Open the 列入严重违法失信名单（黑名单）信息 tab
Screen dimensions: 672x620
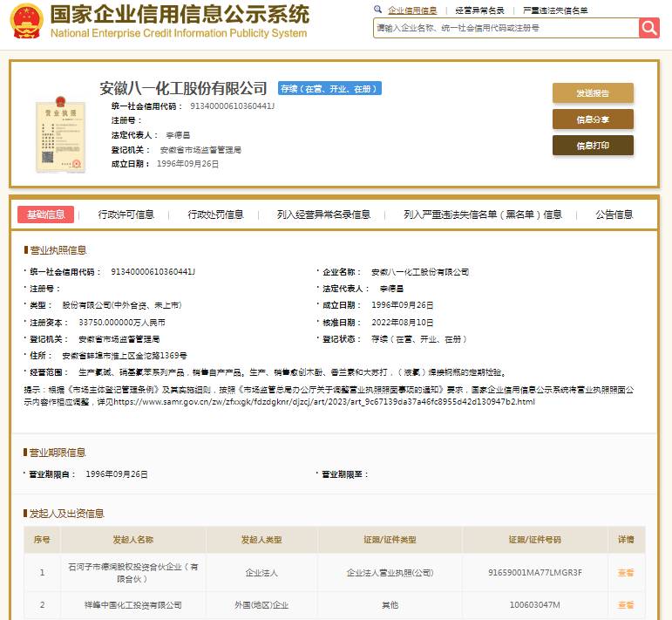pyautogui.click(x=483, y=215)
